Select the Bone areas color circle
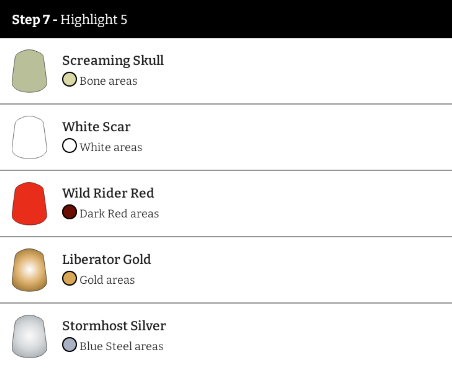This screenshot has width=452, height=368. [x=69, y=80]
